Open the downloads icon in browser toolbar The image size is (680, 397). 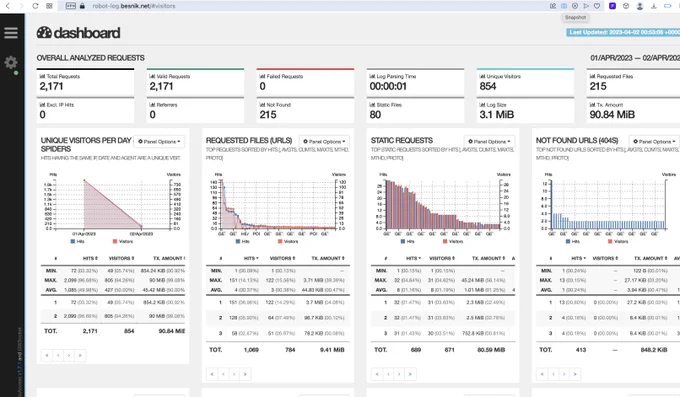point(654,6)
